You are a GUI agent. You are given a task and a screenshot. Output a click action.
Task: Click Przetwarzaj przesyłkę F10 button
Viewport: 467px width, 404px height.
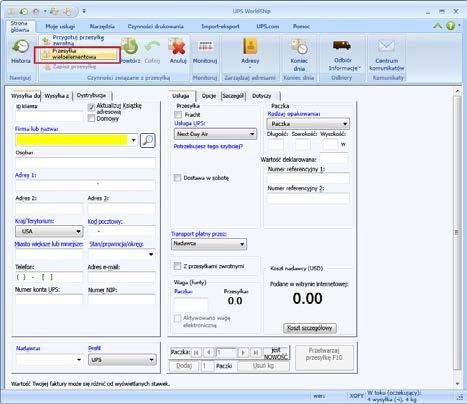tap(324, 357)
